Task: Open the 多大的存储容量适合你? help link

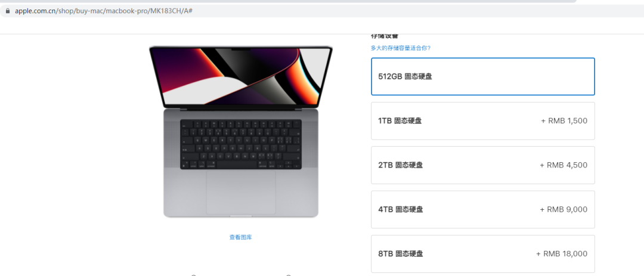Action: pyautogui.click(x=401, y=48)
